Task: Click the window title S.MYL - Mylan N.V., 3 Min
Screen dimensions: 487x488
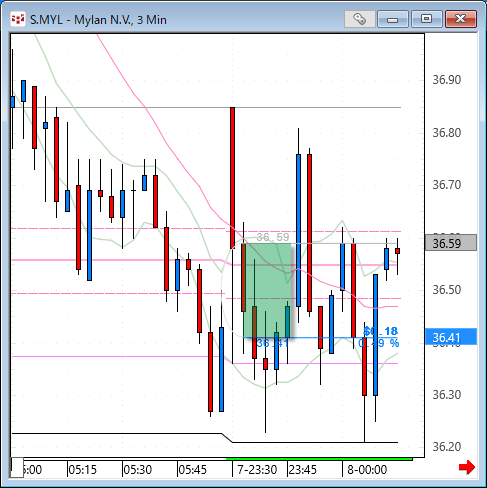Action: pyautogui.click(x=98, y=20)
